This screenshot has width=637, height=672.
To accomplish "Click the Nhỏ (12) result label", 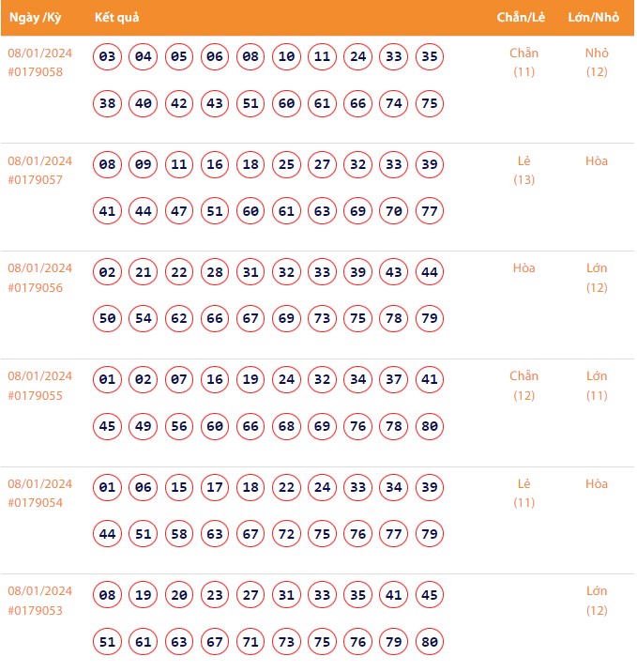I will (x=597, y=62).
